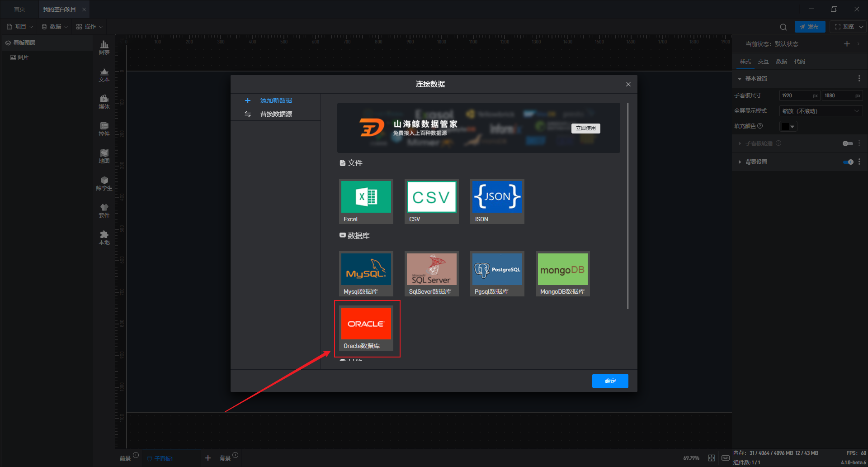The height and width of the screenshot is (467, 868).
Task: Switch to the 交互 interaction tab
Action: pos(764,62)
